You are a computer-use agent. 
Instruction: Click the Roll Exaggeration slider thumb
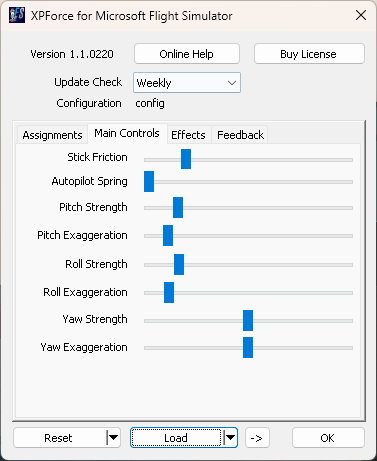(x=169, y=292)
